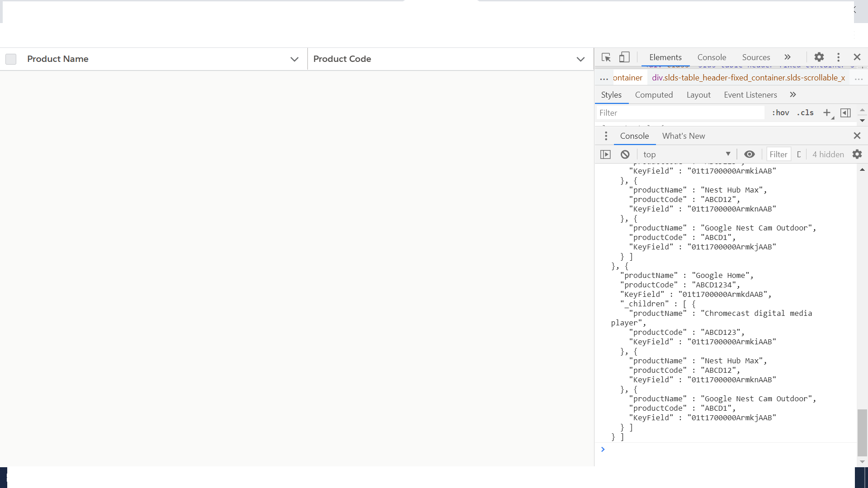Viewport: 868px width, 488px height.
Task: Click the Product Code column dropdown arrow
Action: (x=580, y=59)
